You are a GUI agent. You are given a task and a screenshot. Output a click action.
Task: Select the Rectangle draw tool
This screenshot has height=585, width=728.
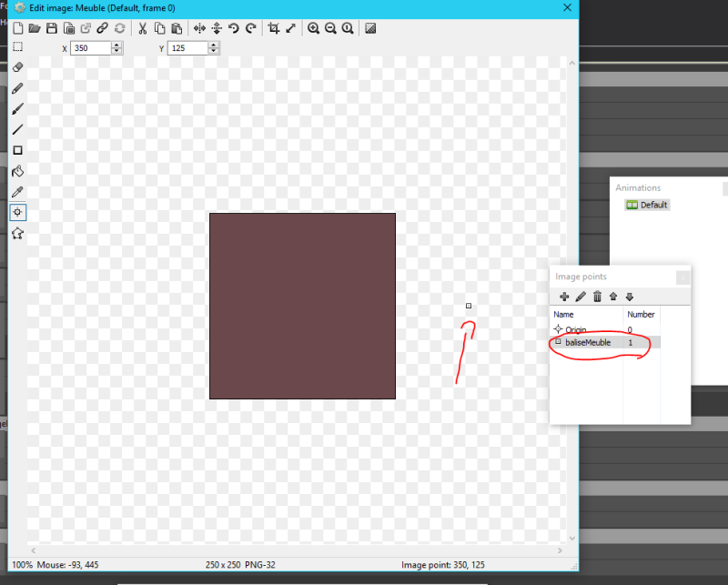click(17, 150)
